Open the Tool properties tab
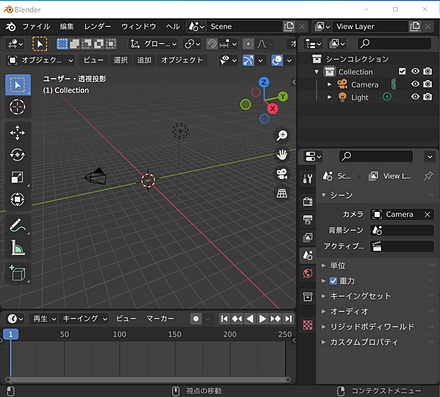 point(307,179)
